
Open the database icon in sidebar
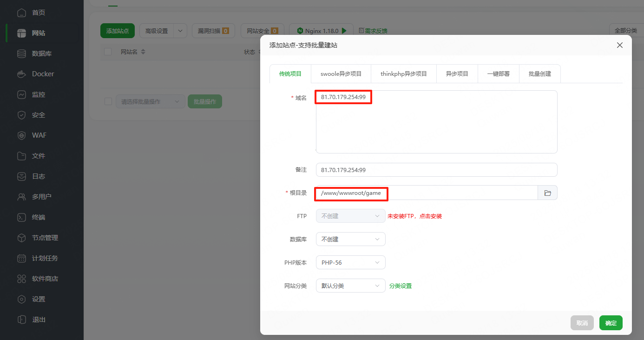(x=21, y=53)
